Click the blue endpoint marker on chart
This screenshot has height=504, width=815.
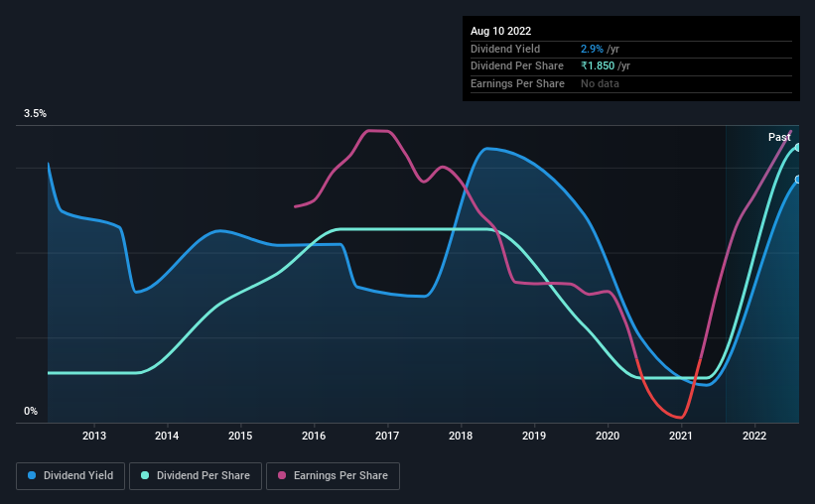798,180
